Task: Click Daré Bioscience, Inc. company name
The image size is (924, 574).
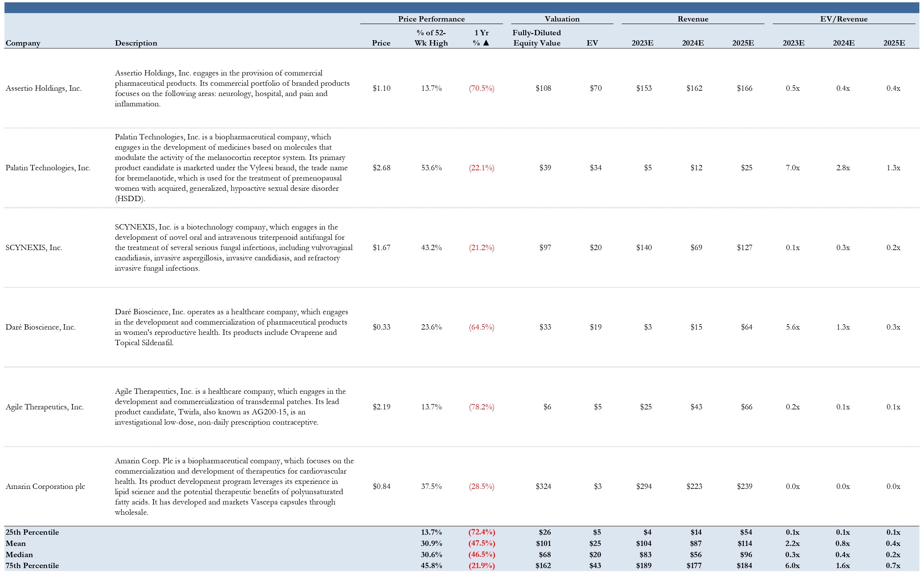Action: coord(40,327)
